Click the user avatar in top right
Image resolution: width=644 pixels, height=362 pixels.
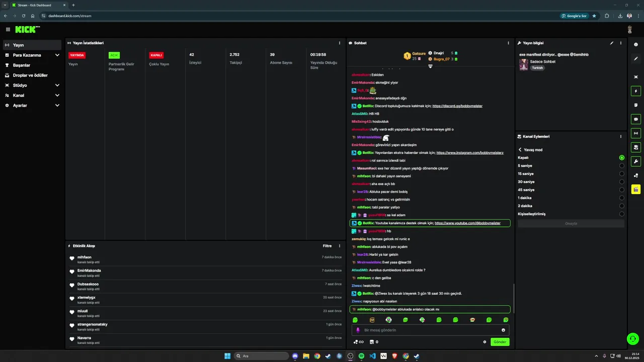[629, 30]
